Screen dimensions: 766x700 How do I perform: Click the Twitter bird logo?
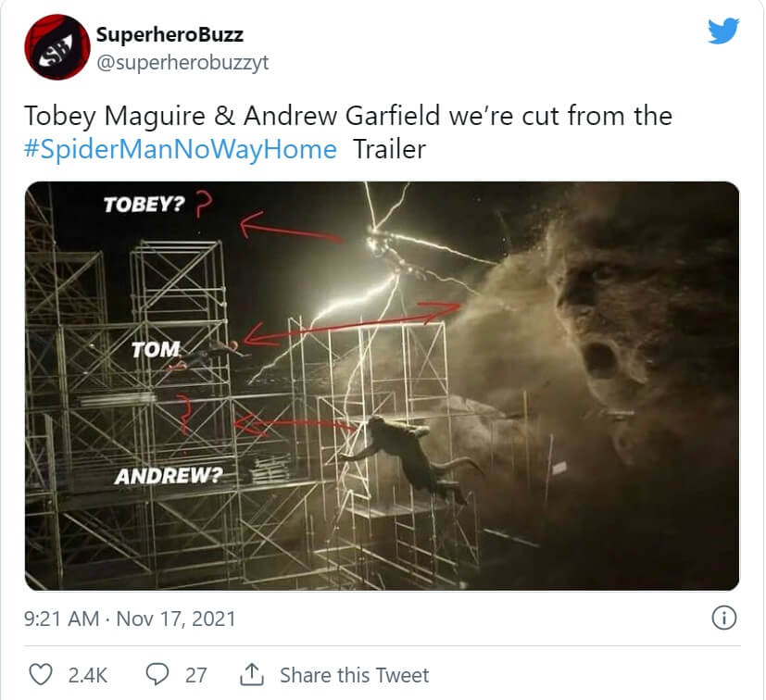tap(723, 31)
